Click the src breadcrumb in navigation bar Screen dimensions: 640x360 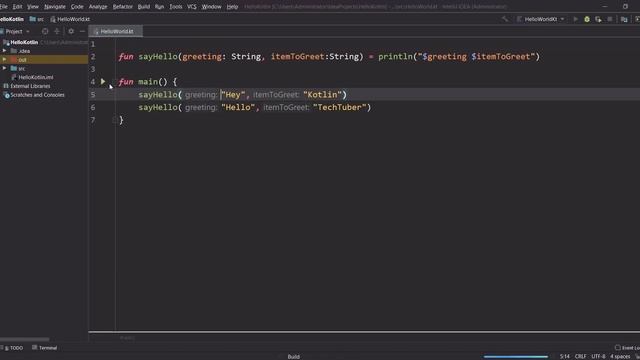coord(37,19)
